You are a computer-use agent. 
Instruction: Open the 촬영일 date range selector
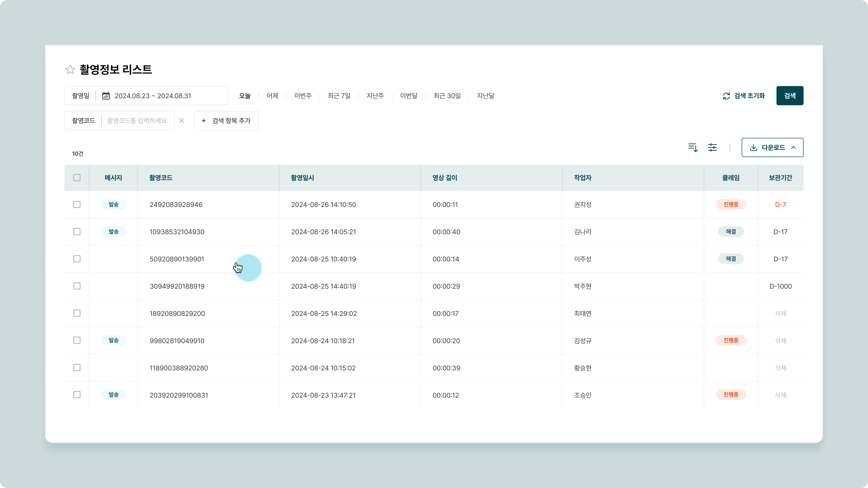(153, 96)
